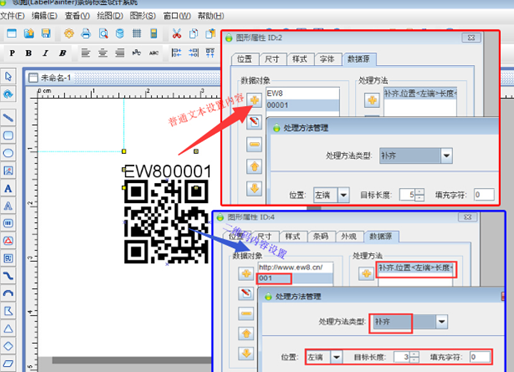Open the 绘图(D) menu

click(x=110, y=16)
